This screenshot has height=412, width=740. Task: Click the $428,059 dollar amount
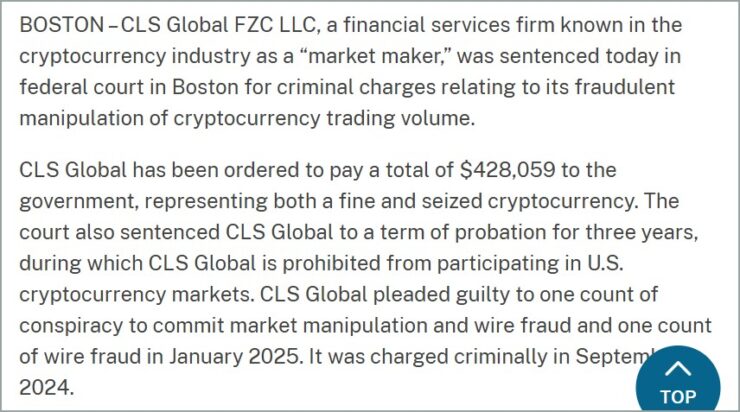click(507, 170)
